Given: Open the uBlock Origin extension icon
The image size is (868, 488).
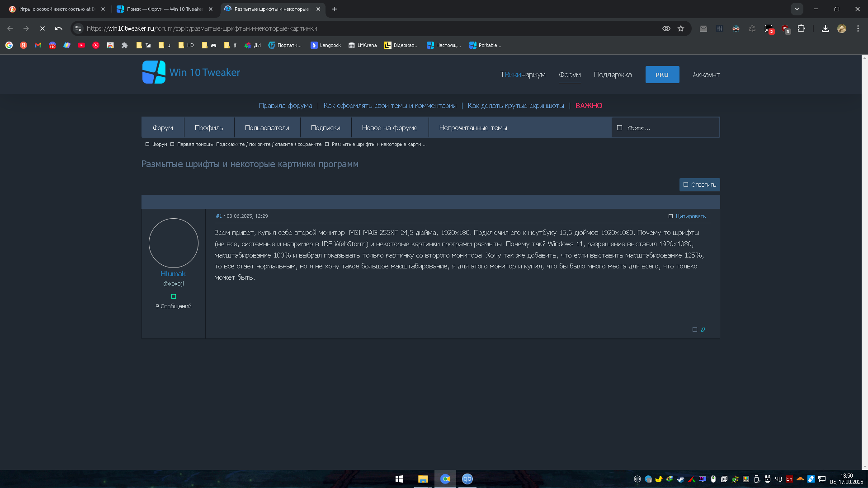Looking at the screenshot, I should pos(786,28).
